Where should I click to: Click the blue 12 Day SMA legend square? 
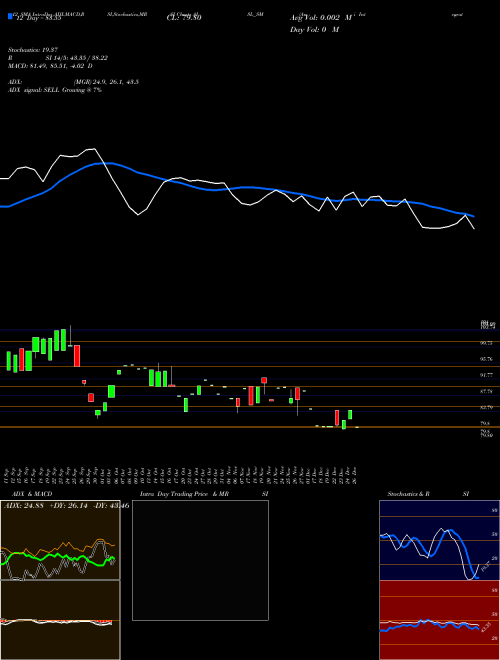point(11,17)
